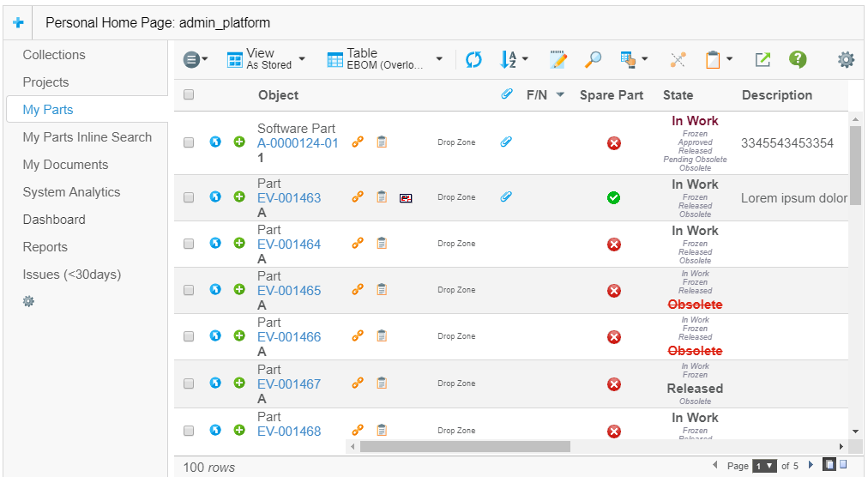
Task: Open the EV-001466 part link
Action: click(x=289, y=337)
